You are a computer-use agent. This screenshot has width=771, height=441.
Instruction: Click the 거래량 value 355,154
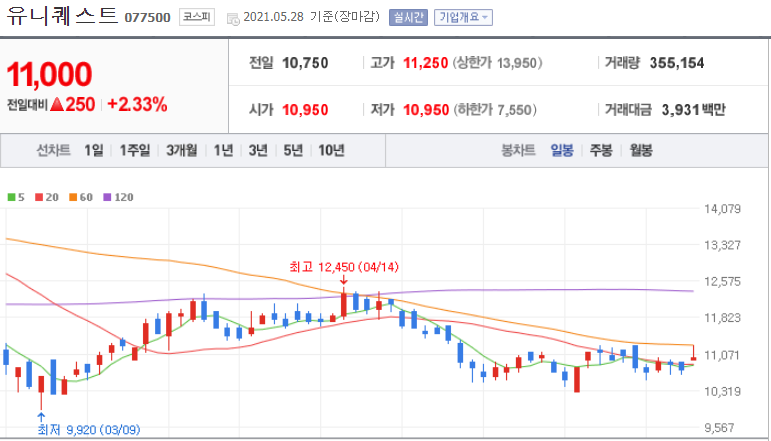pos(677,63)
